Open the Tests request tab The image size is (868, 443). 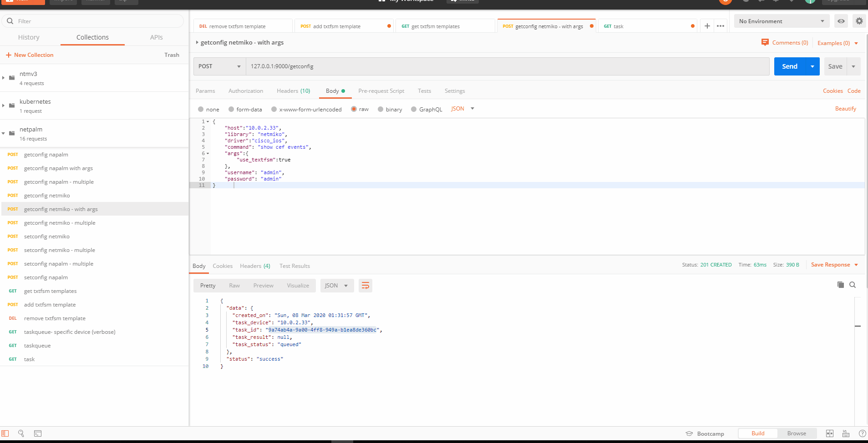click(424, 91)
